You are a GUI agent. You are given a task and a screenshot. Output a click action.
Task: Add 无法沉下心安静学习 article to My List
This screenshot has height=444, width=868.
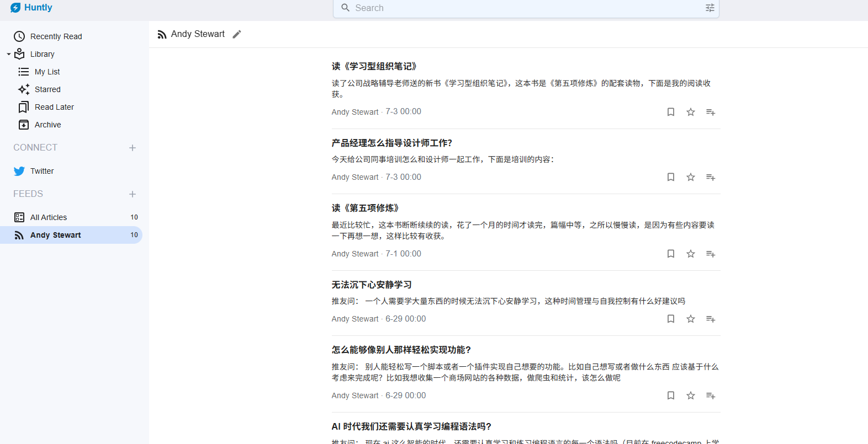coord(711,319)
